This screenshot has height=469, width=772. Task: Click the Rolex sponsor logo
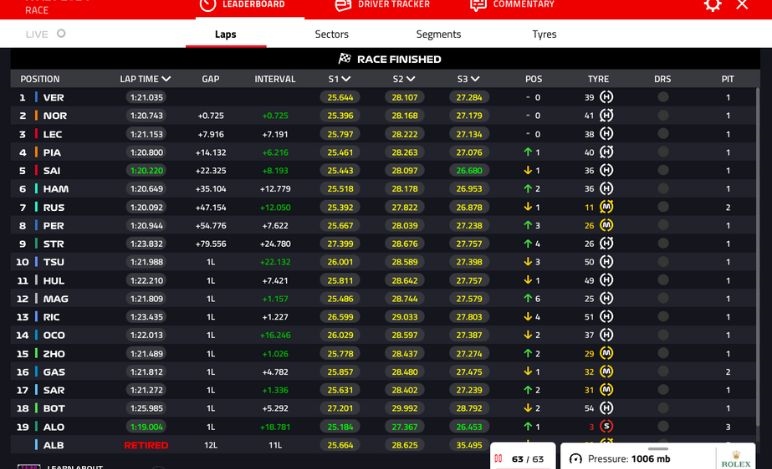pos(734,461)
